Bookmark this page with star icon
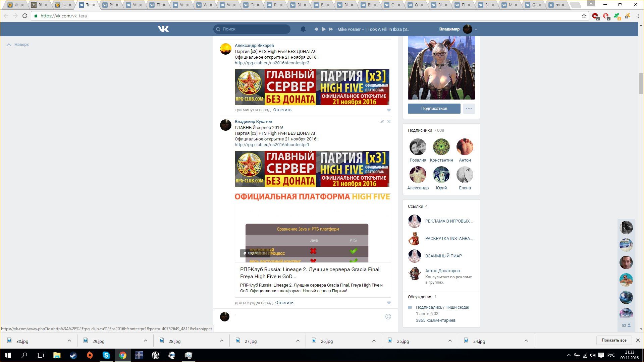The image size is (644, 362). [584, 16]
